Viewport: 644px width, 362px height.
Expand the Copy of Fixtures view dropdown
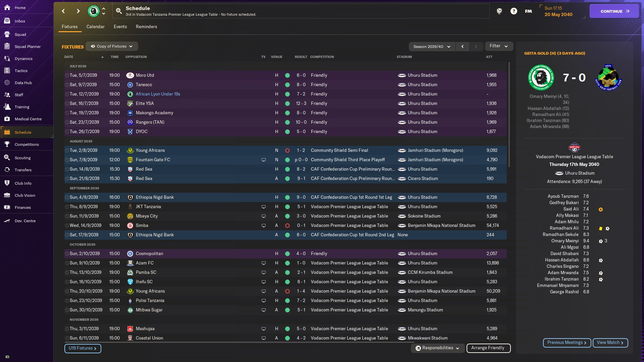[x=112, y=46]
